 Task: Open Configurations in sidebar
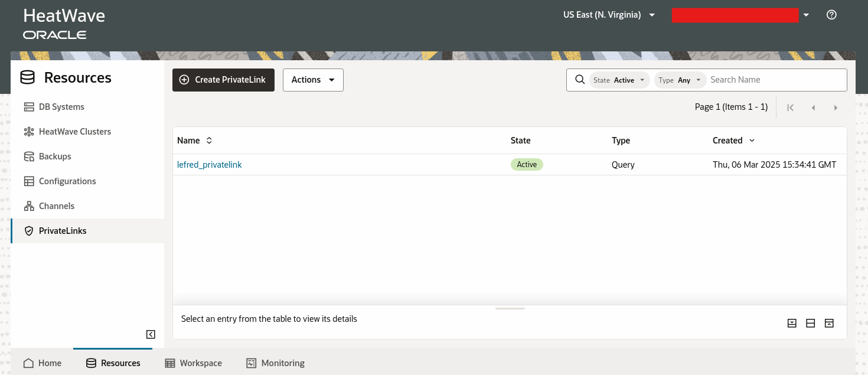pyautogui.click(x=87, y=181)
